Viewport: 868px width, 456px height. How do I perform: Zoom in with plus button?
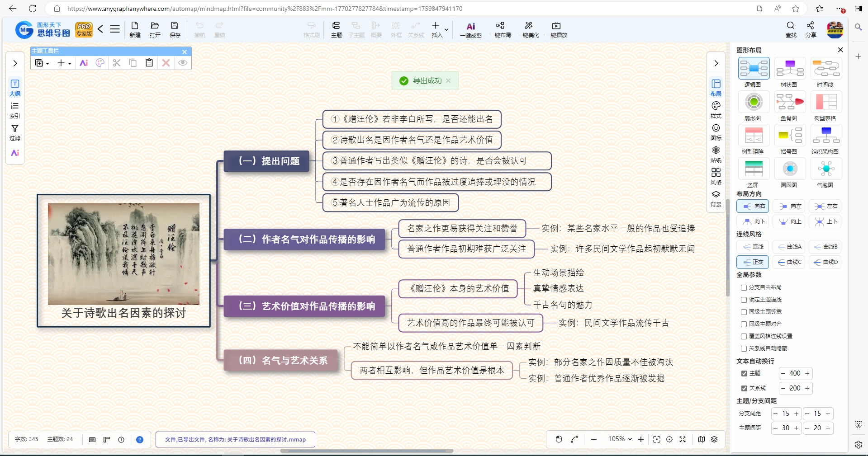[x=641, y=439]
